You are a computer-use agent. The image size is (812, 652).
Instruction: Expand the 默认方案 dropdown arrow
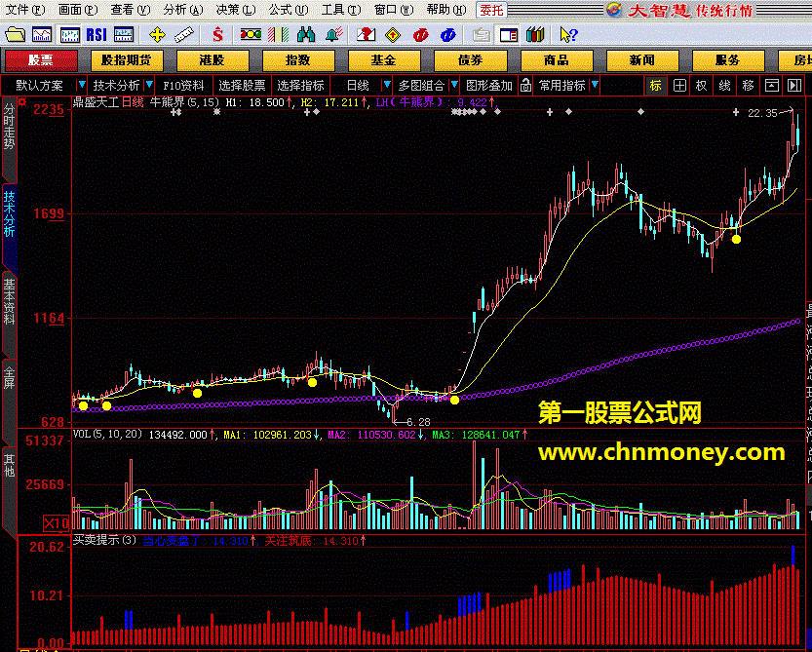pyautogui.click(x=81, y=85)
